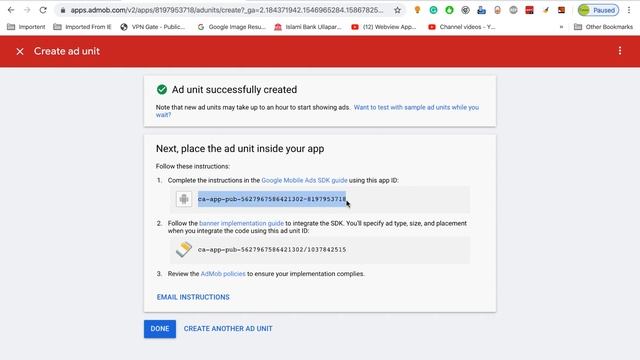Open the Google Mobile Ads SDK guide link
The height and width of the screenshot is (360, 640).
click(304, 180)
